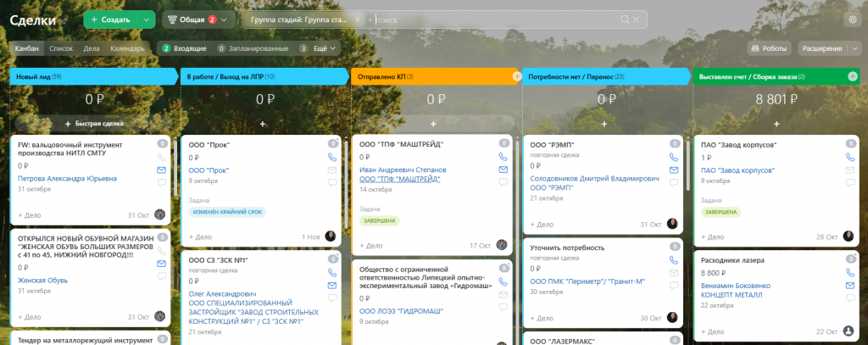Image resolution: width=868 pixels, height=345 pixels.
Task: Open contact Иван Андреевич Степанов
Action: click(403, 170)
